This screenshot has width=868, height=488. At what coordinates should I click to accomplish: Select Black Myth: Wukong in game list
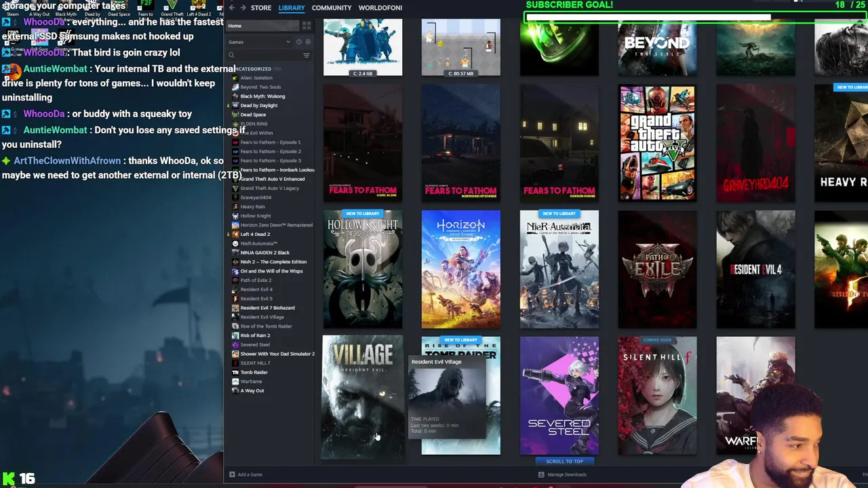pos(262,96)
